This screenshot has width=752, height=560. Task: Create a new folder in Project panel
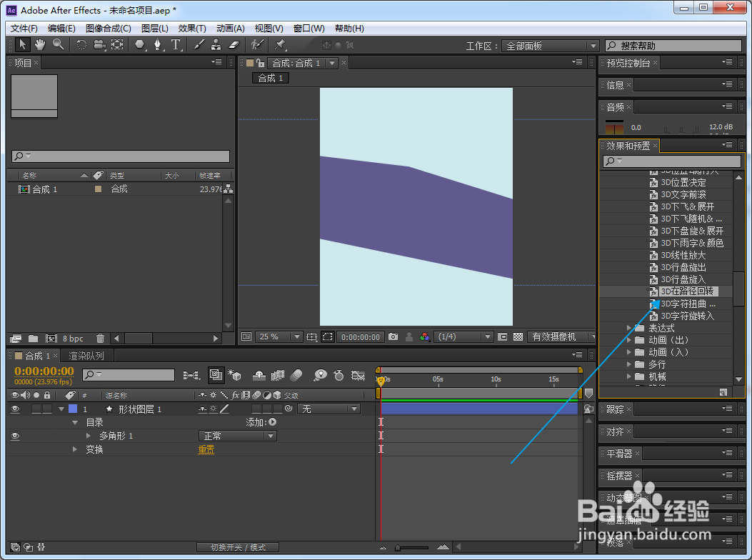(x=33, y=339)
